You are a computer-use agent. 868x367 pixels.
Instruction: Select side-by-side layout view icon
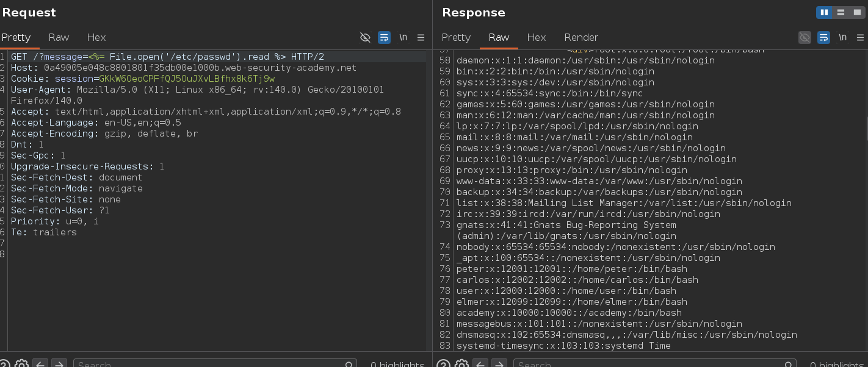(825, 12)
